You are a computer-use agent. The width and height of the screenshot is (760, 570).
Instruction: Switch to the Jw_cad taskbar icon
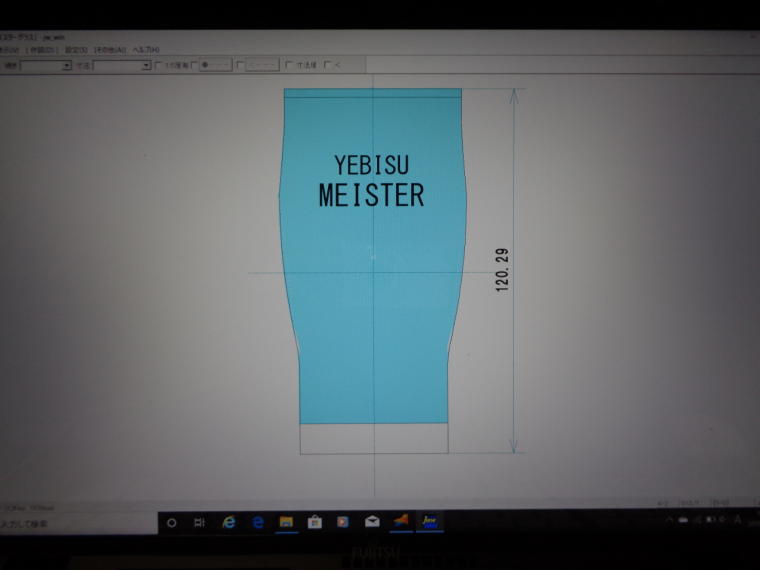[429, 522]
